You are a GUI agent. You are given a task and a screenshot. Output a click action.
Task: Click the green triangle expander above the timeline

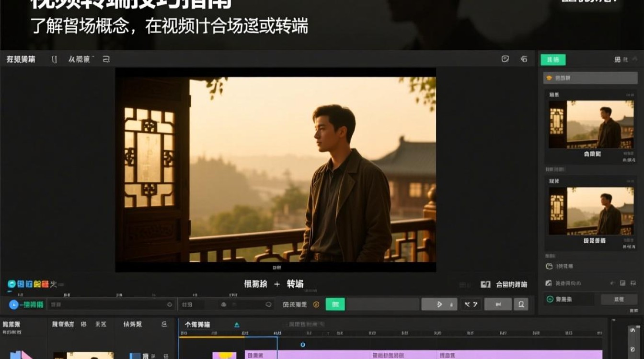[236, 324]
